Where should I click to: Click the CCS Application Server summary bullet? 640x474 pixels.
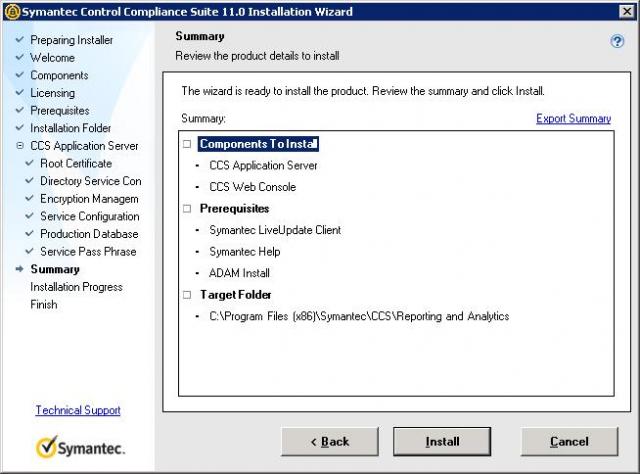click(x=263, y=165)
